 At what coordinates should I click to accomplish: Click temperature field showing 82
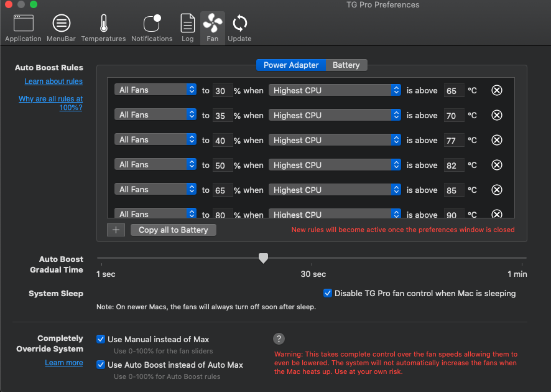[453, 166]
